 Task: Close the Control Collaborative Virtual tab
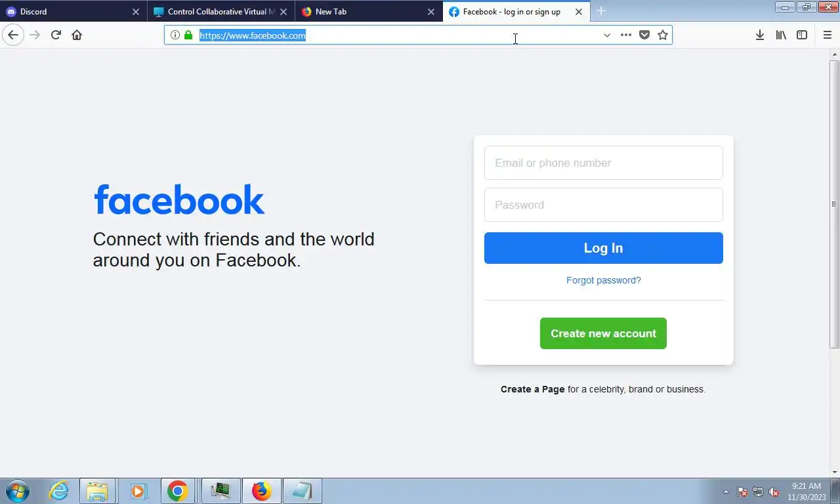pyautogui.click(x=283, y=12)
